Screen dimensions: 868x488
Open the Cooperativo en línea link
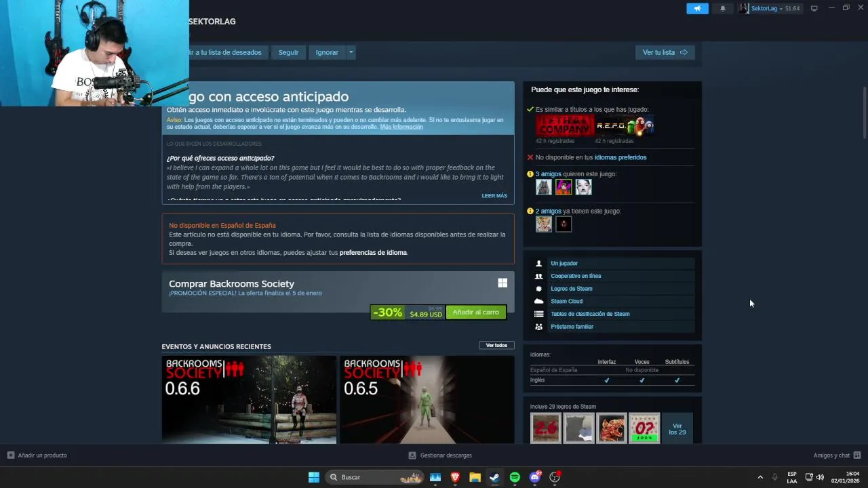(x=576, y=277)
